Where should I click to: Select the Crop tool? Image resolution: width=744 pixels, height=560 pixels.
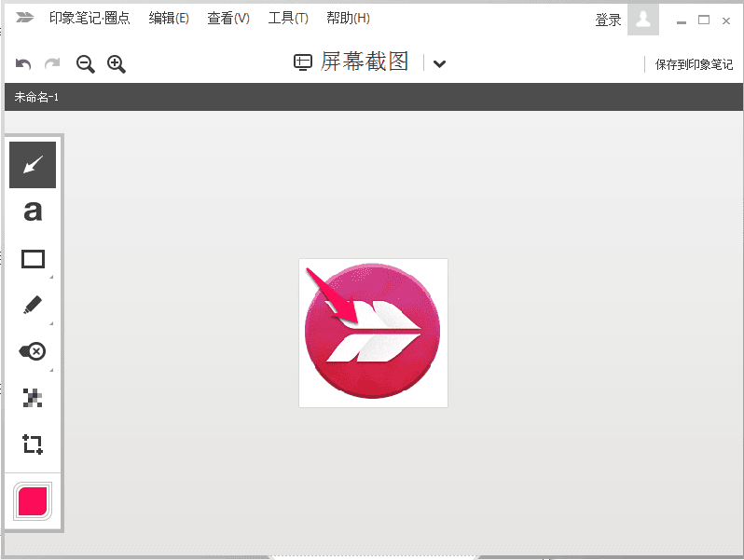click(33, 444)
